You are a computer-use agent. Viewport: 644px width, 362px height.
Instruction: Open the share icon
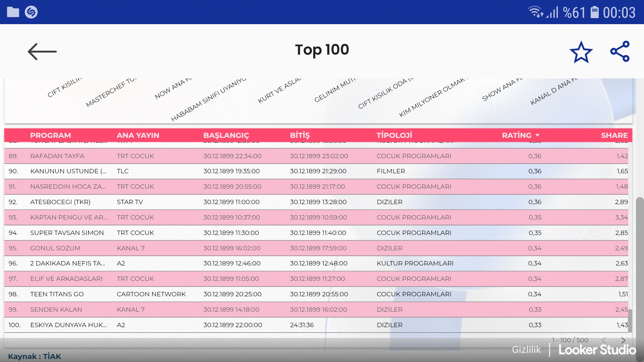tap(620, 52)
